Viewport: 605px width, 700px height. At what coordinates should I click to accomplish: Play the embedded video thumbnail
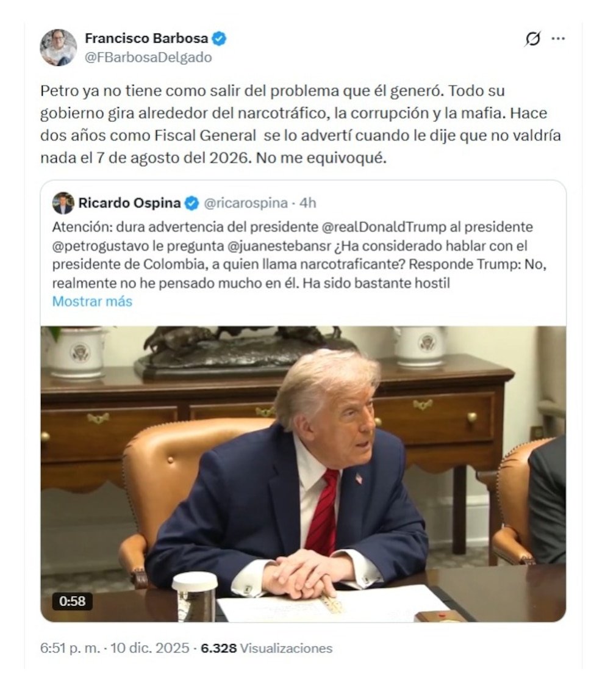pos(303,474)
